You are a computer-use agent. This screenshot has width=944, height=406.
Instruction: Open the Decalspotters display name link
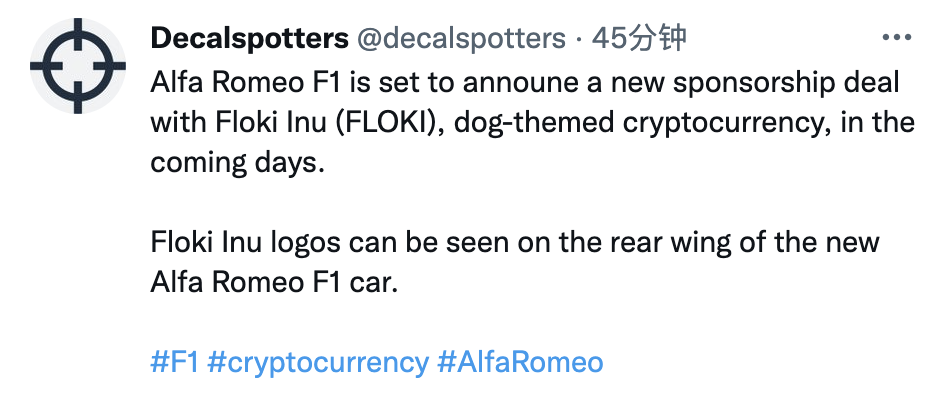[248, 39]
